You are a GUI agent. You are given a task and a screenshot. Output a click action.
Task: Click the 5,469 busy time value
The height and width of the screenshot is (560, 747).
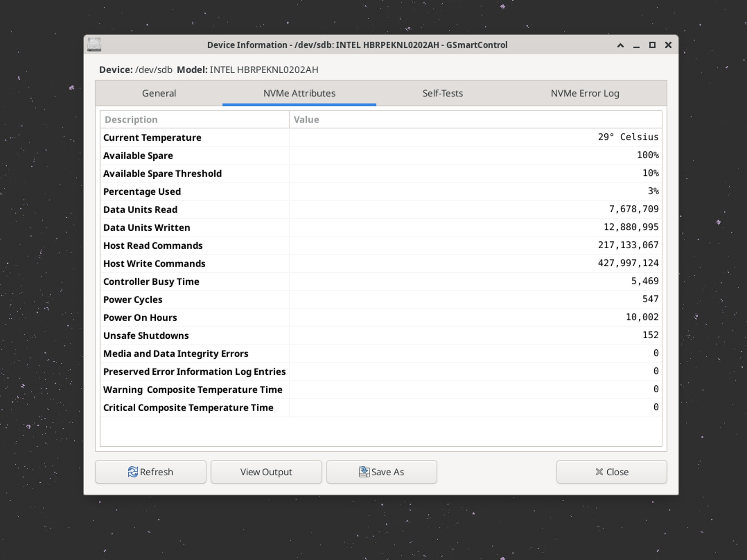click(x=645, y=281)
